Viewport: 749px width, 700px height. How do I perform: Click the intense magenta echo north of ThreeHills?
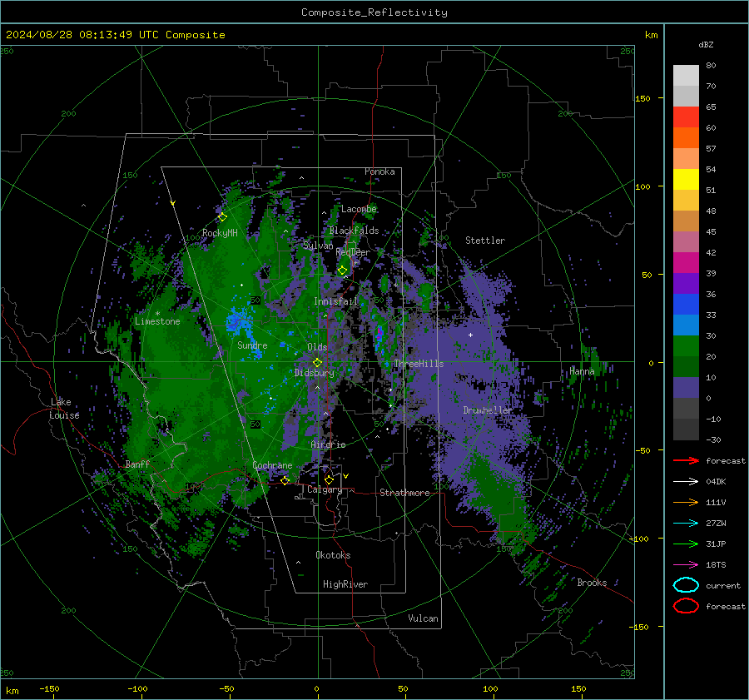(379, 334)
